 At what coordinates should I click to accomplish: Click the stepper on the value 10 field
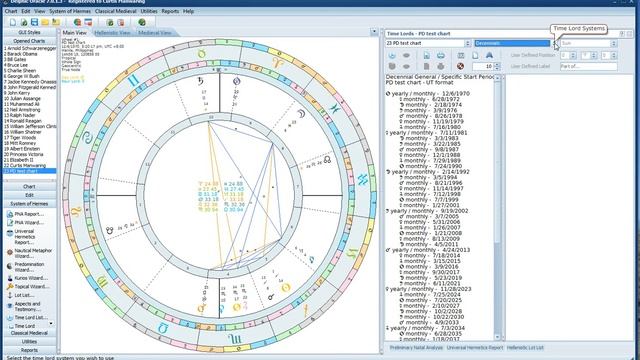click(x=497, y=66)
